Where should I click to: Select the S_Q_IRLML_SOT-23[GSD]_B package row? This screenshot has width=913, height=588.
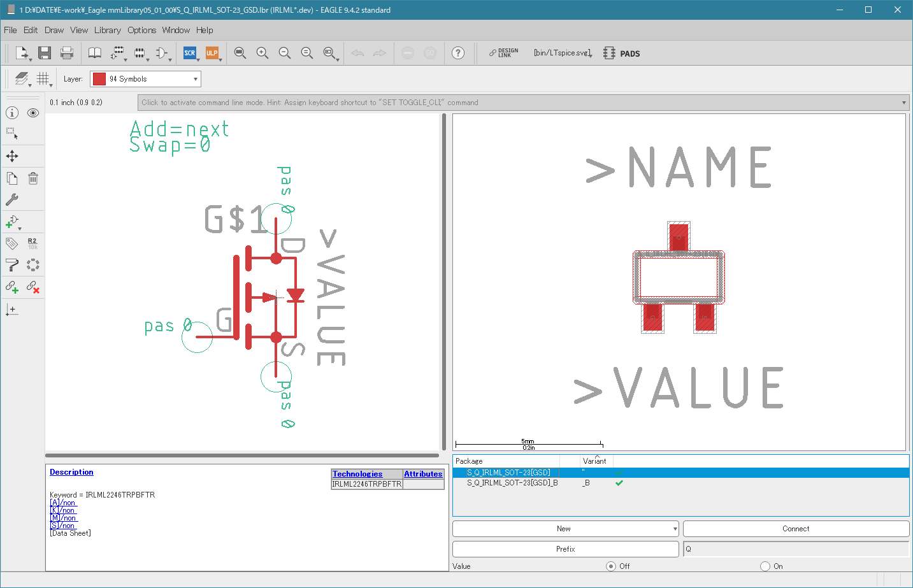tap(512, 483)
